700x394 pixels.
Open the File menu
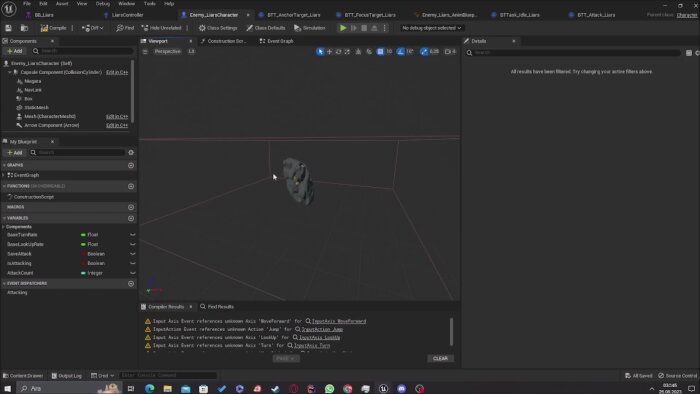pos(27,4)
